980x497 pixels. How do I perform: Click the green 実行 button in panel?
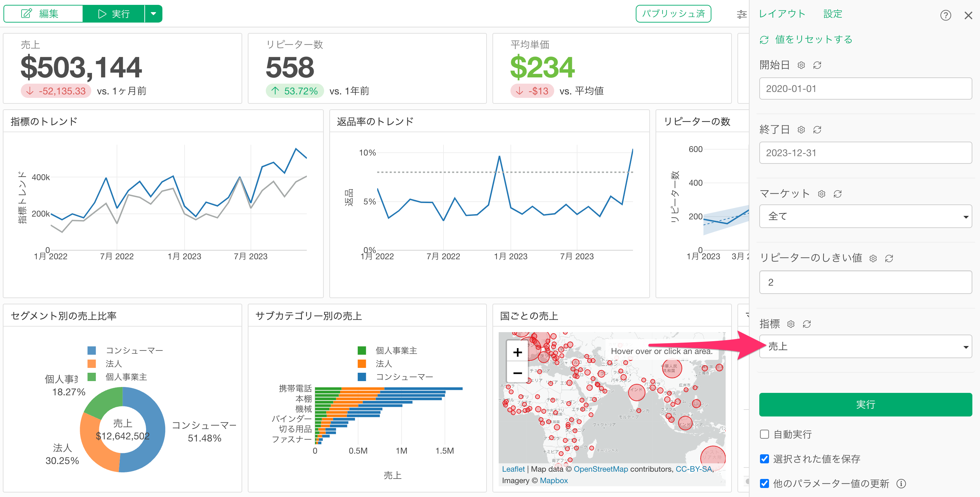coord(865,405)
